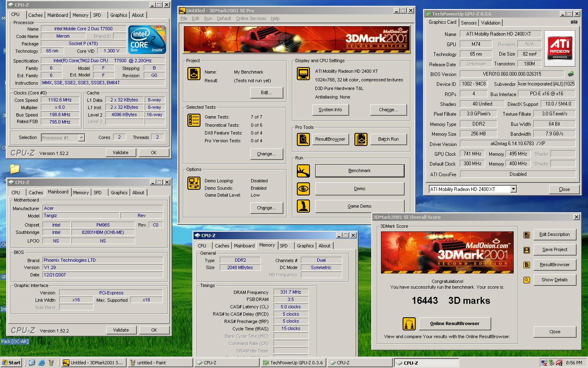This screenshot has width=588, height=368.
Task: Click the Edit... button under Project
Action: pyautogui.click(x=266, y=93)
